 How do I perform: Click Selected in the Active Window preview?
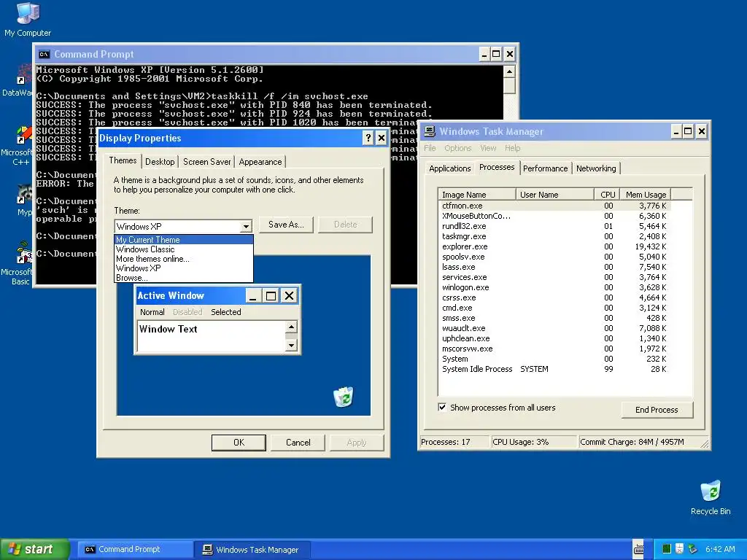pos(226,312)
